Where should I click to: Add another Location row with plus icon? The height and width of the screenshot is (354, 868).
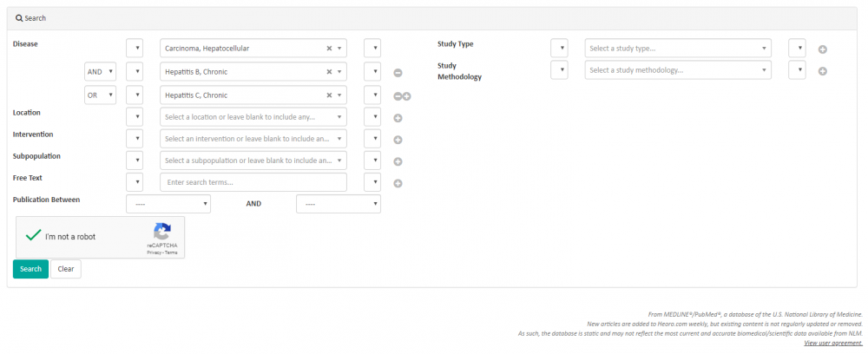pyautogui.click(x=398, y=118)
